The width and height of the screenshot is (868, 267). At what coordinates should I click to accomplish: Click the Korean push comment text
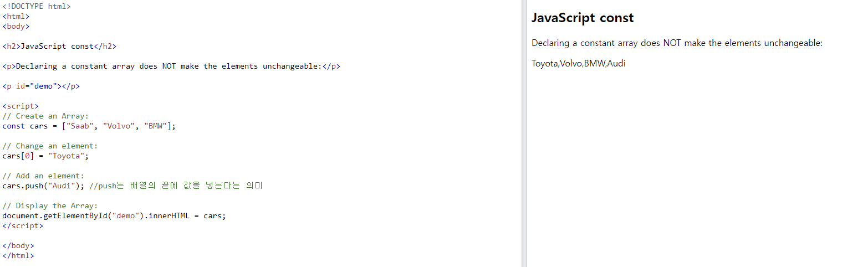click(x=176, y=186)
